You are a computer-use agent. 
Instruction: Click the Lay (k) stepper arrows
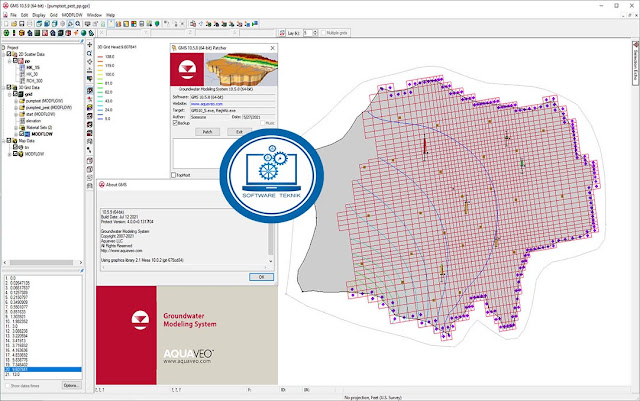point(315,33)
